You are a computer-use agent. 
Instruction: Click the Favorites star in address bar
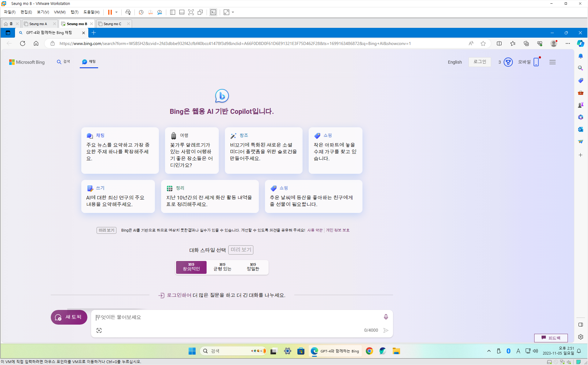[x=483, y=43]
